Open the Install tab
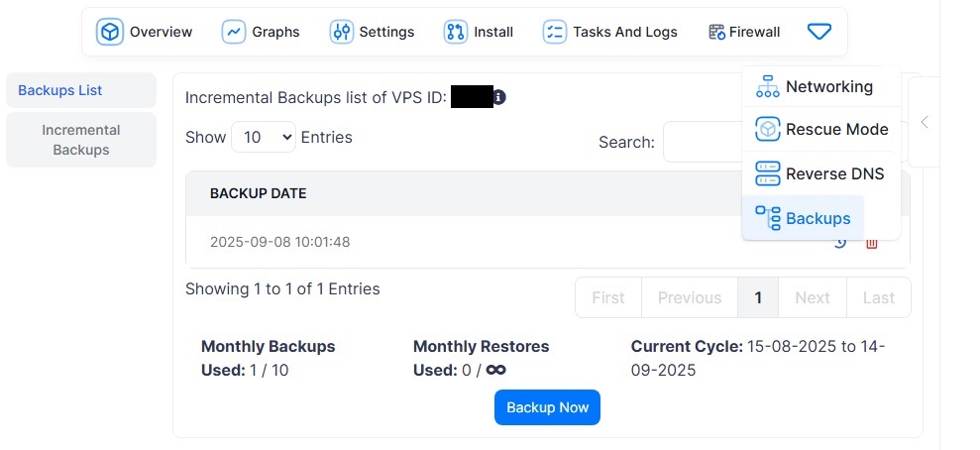 479,32
